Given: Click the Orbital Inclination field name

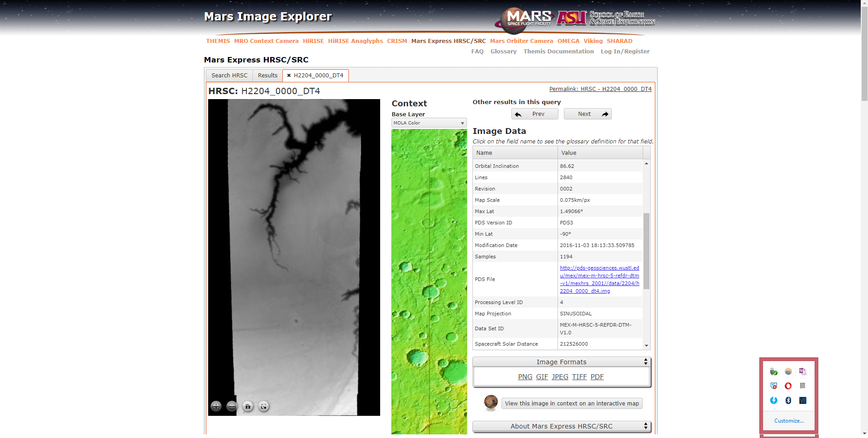Looking at the screenshot, I should pyautogui.click(x=497, y=166).
